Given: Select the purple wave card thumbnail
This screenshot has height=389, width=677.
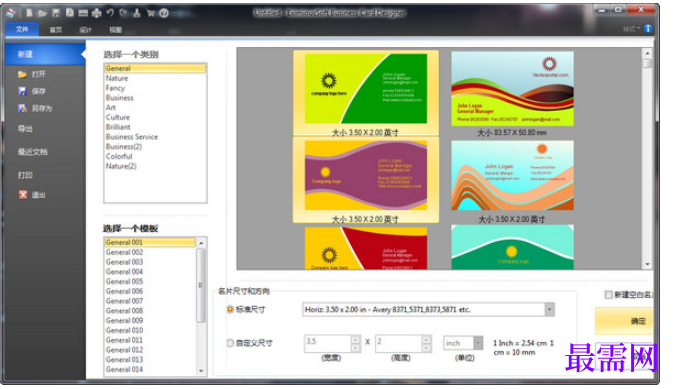Looking at the screenshot, I should [366, 175].
